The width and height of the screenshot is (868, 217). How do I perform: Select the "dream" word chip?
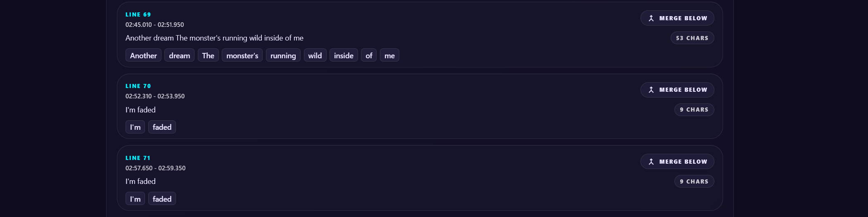[179, 55]
